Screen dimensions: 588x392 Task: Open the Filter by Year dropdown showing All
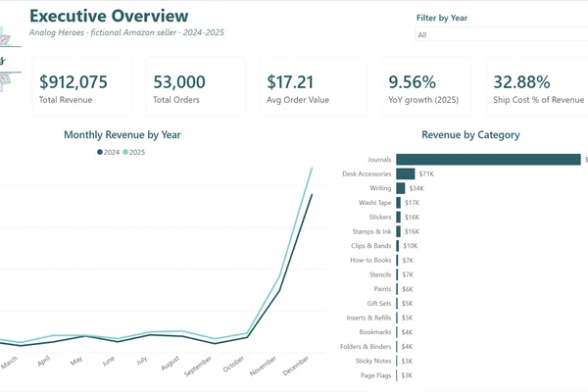click(502, 34)
